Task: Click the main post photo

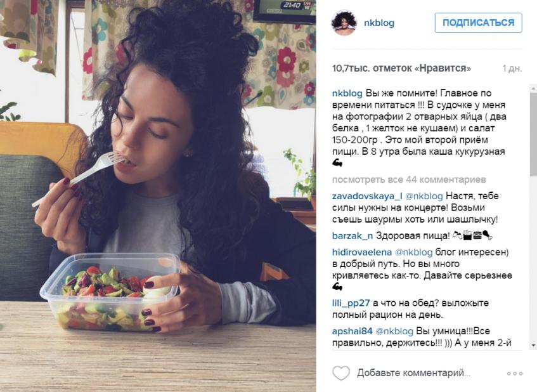Action: coord(158,196)
